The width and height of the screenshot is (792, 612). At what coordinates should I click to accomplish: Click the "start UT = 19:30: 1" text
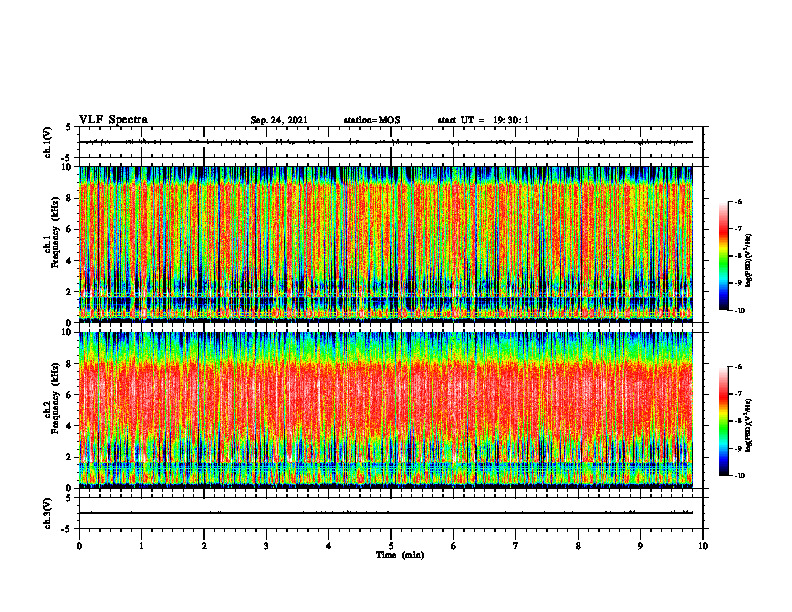coord(483,120)
